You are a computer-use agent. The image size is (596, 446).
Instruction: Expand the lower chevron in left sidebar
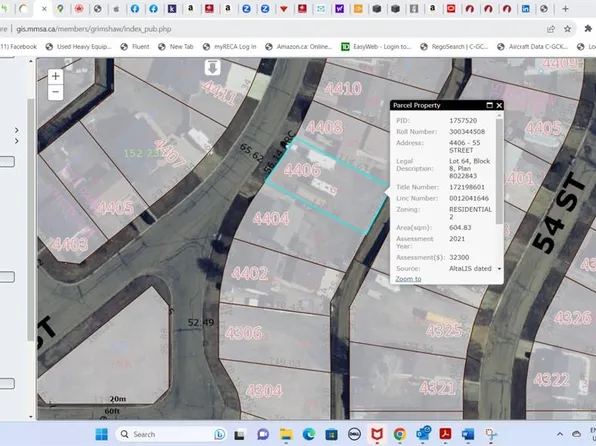pos(16,141)
